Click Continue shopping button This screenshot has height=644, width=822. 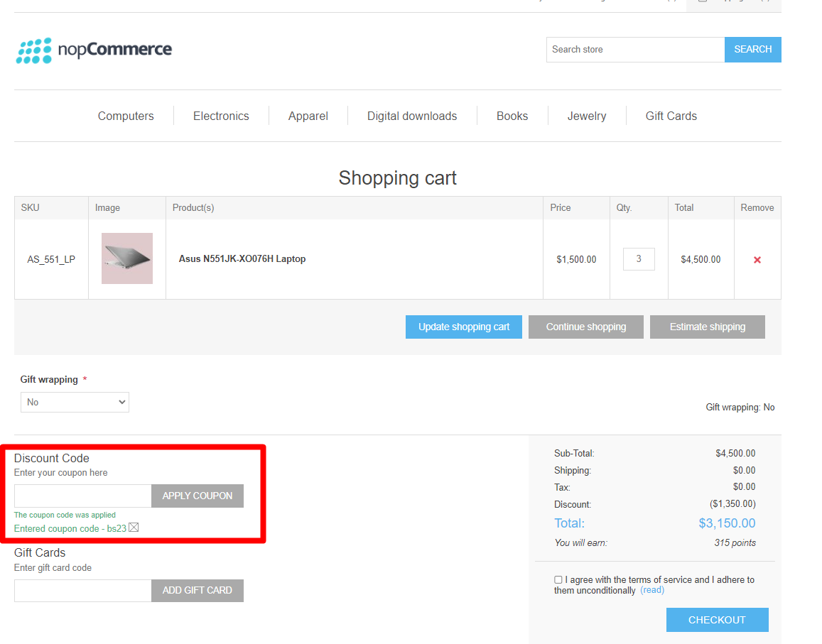pyautogui.click(x=586, y=327)
